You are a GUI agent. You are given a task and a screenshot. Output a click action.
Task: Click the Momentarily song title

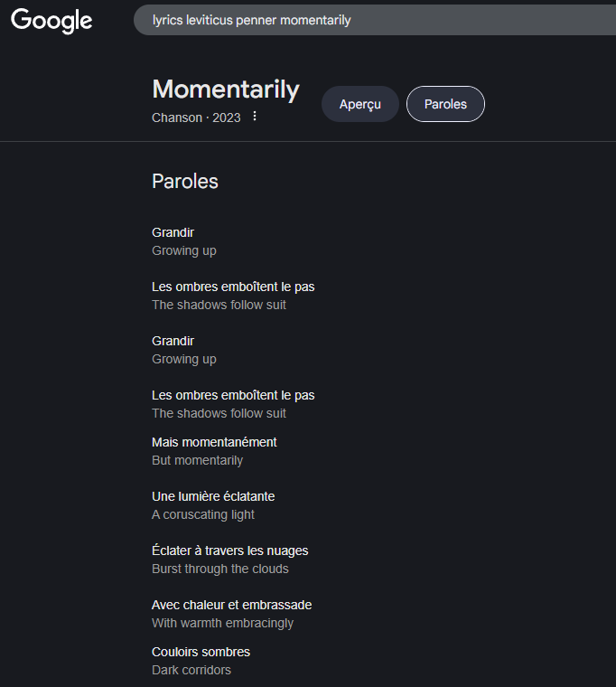226,89
